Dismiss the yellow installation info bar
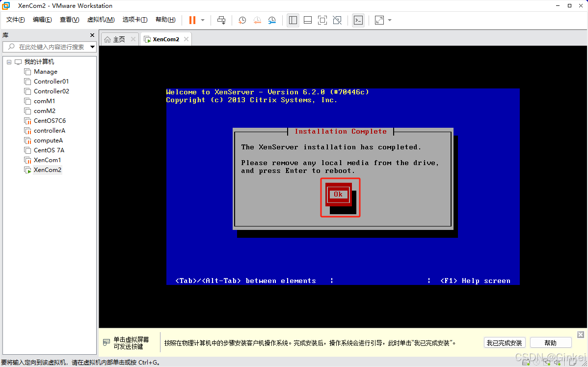The image size is (588, 367). tap(581, 335)
